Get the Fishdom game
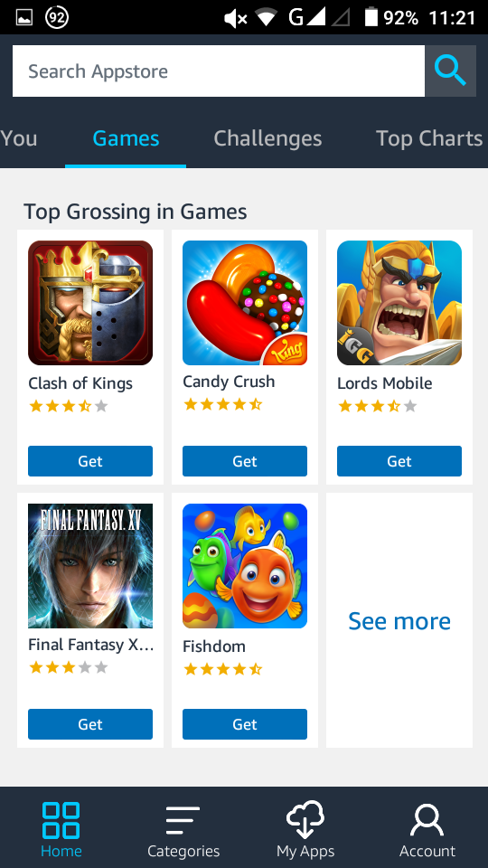 click(x=245, y=724)
